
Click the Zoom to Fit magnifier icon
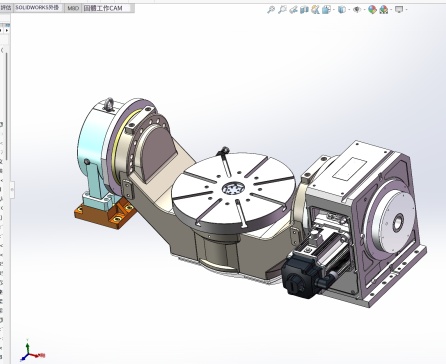click(x=271, y=10)
